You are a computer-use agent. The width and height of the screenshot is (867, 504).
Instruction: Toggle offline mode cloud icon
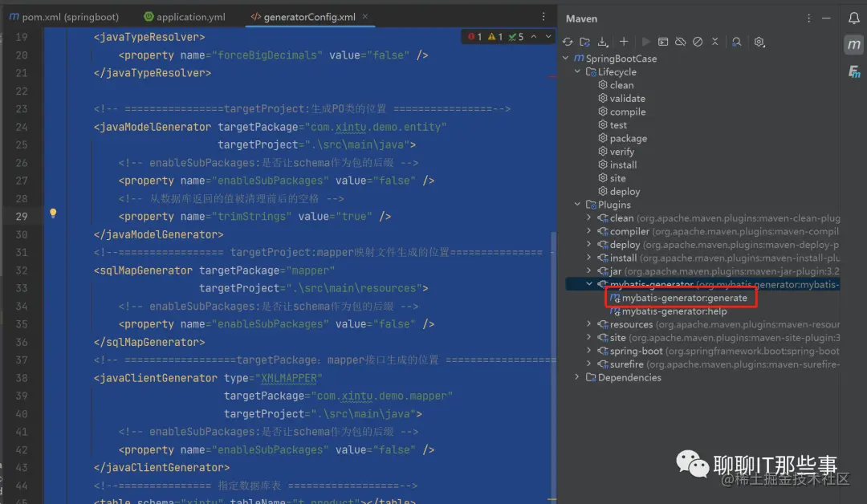[681, 42]
